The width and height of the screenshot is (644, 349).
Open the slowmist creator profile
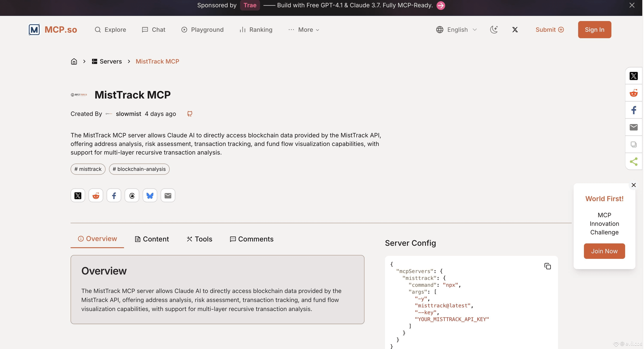[x=128, y=114]
